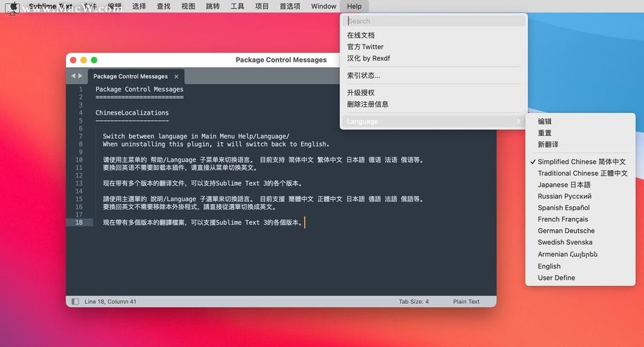Click the Help menu Search field
Screen dimensions: 644x347
(434, 21)
